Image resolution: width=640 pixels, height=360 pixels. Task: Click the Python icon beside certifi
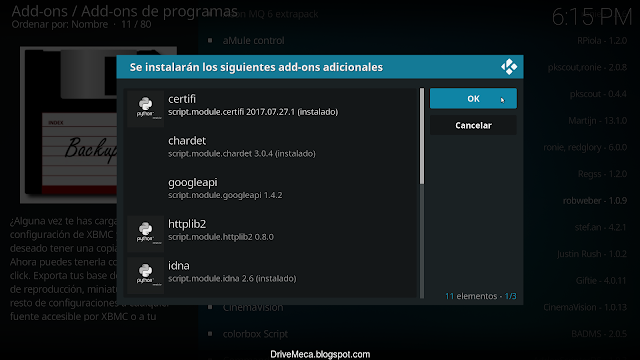(x=145, y=108)
